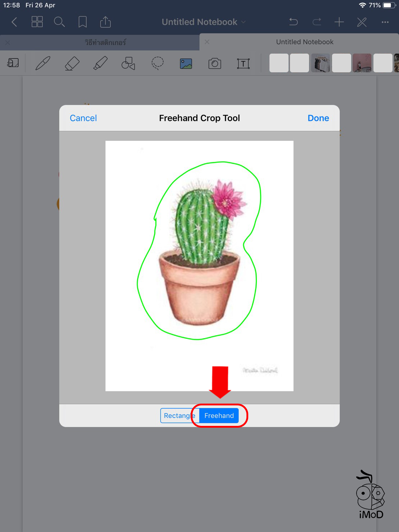Open the add page plus menu
The height and width of the screenshot is (532, 399).
(339, 22)
